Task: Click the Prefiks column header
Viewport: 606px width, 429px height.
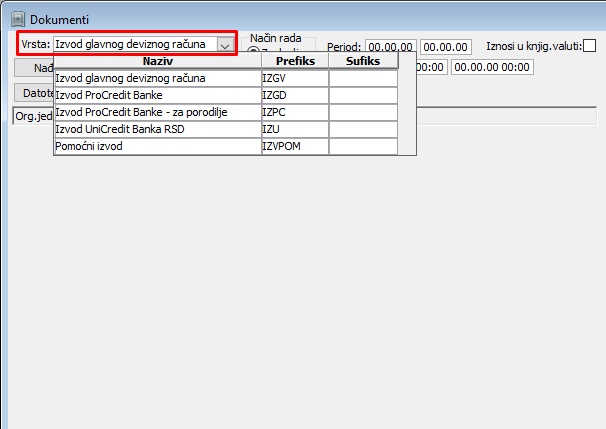Action: [x=295, y=61]
